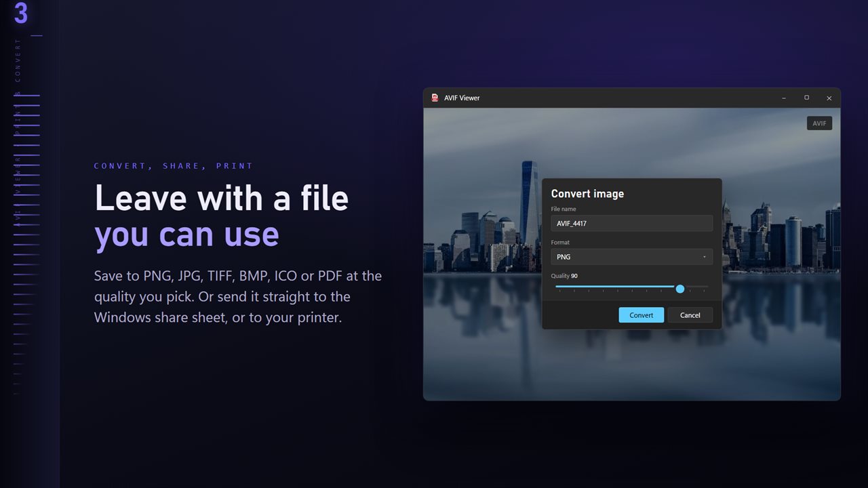Click the AVIF format badge on the image
Image resolution: width=868 pixels, height=488 pixels.
click(819, 123)
